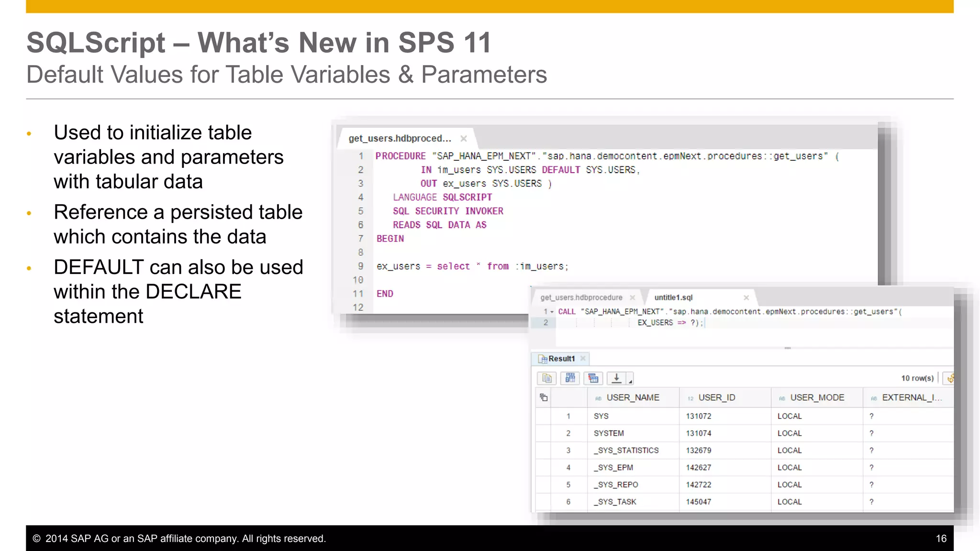Click the CALL keyword in untitle1.sql
The height and width of the screenshot is (551, 980).
(x=567, y=312)
